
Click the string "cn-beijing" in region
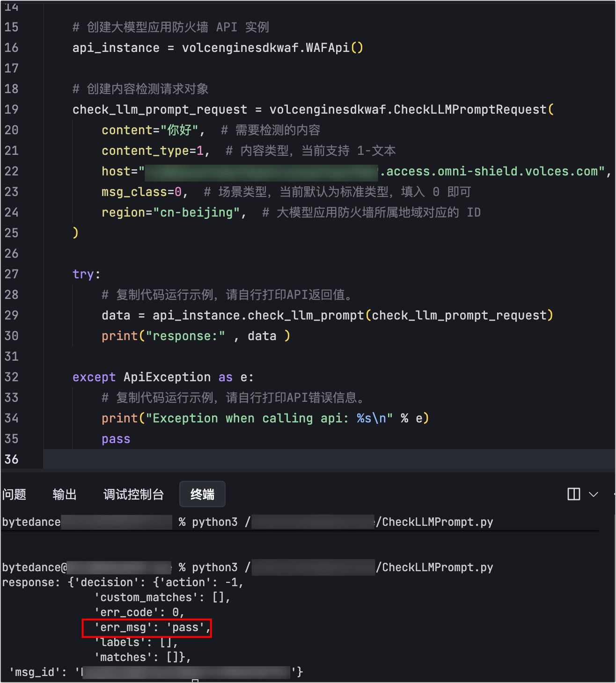click(x=197, y=212)
